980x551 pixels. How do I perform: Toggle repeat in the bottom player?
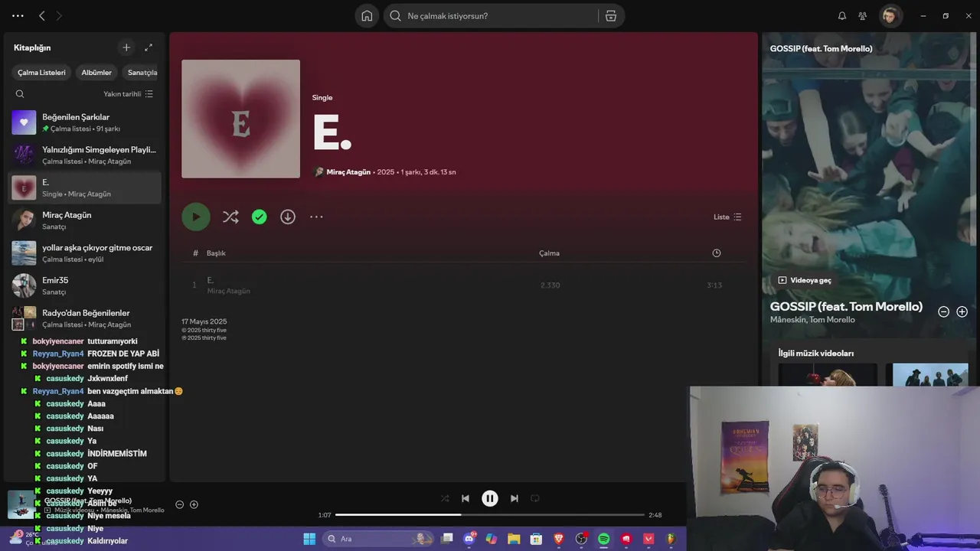tap(535, 498)
